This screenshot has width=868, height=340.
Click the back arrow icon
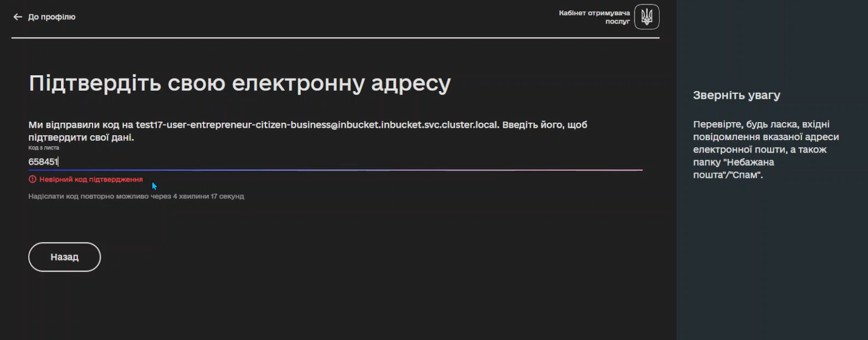point(18,17)
